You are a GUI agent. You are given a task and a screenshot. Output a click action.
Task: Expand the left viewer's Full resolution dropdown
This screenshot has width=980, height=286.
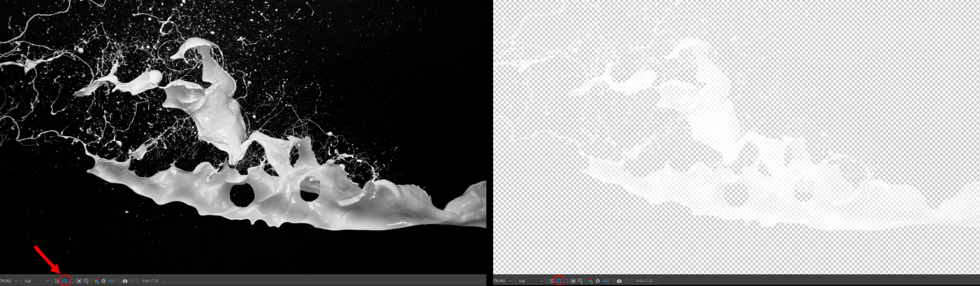coord(37,281)
